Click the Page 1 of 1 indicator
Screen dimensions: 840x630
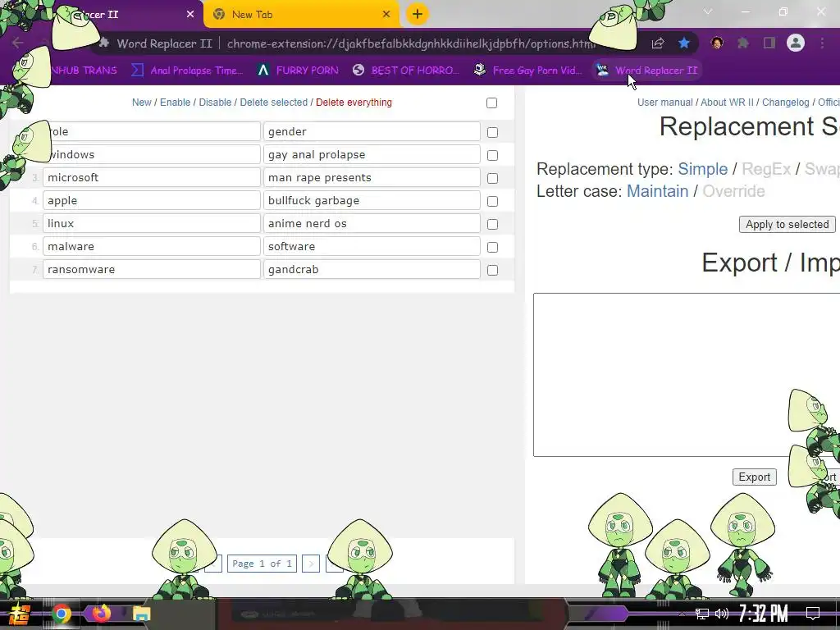(x=262, y=564)
